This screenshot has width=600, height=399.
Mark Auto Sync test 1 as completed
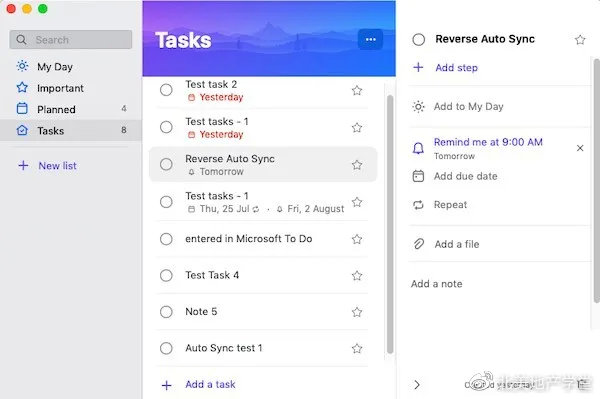tap(166, 348)
